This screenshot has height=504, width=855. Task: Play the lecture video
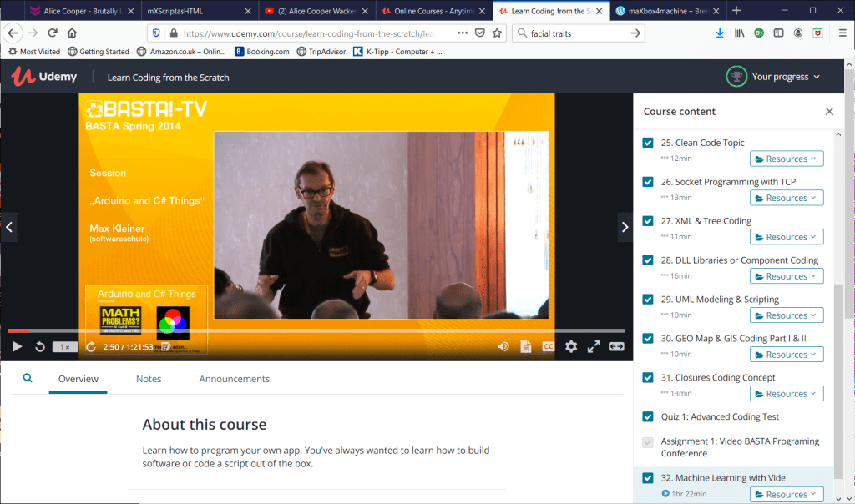(x=17, y=346)
